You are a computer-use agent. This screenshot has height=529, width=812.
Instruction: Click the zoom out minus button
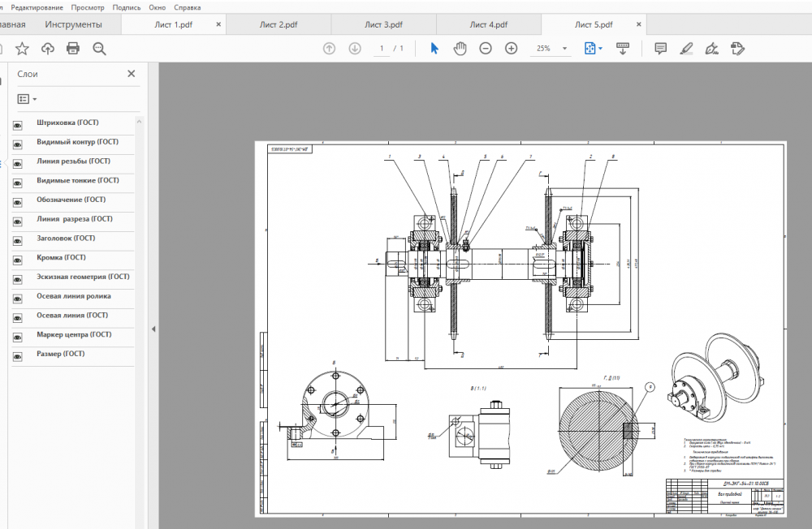pyautogui.click(x=486, y=49)
